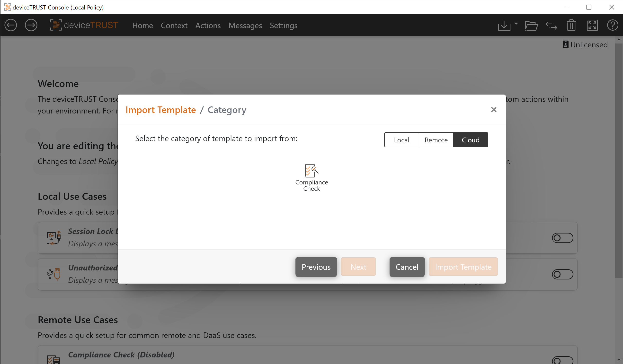
Task: Click the Previous button
Action: pos(316,267)
